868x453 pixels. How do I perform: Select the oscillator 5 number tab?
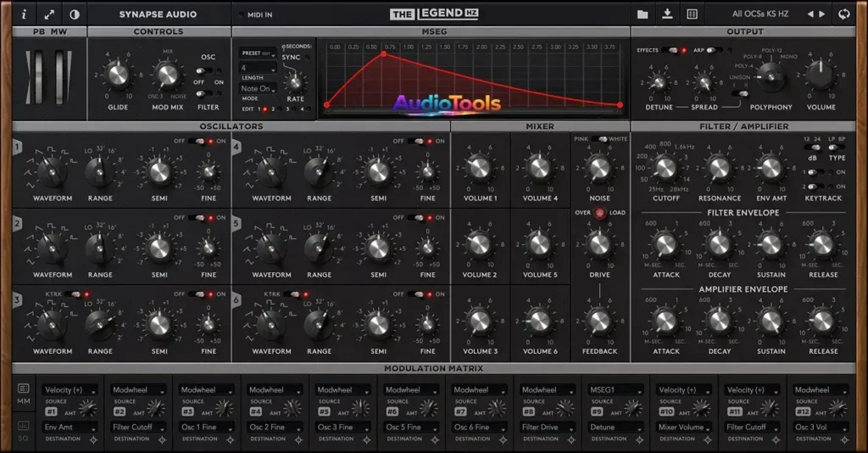[236, 224]
